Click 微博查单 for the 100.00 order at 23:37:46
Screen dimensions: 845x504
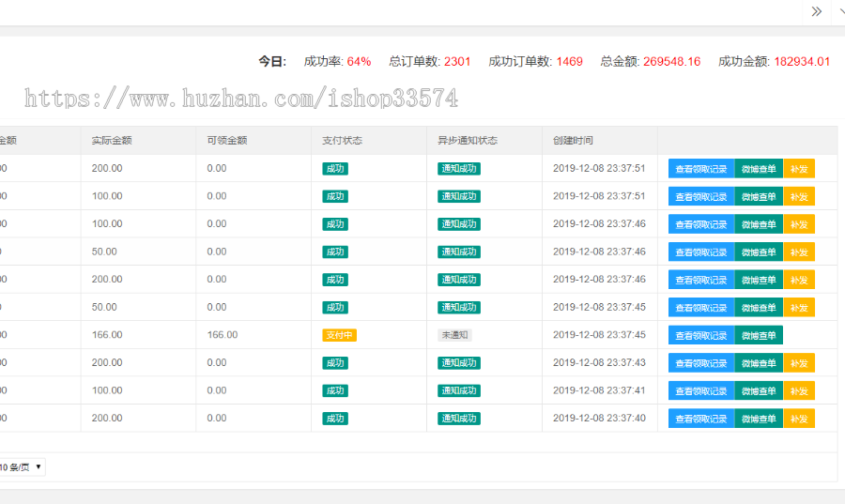[759, 224]
